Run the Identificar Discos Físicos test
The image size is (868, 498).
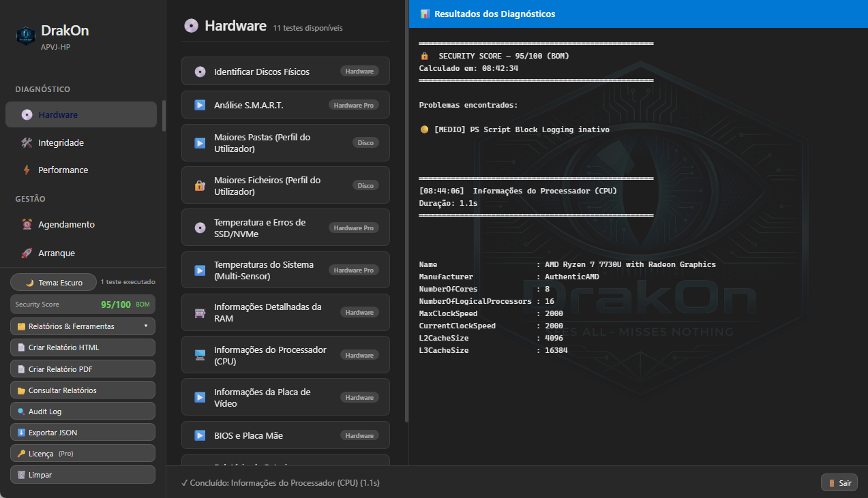click(x=286, y=72)
